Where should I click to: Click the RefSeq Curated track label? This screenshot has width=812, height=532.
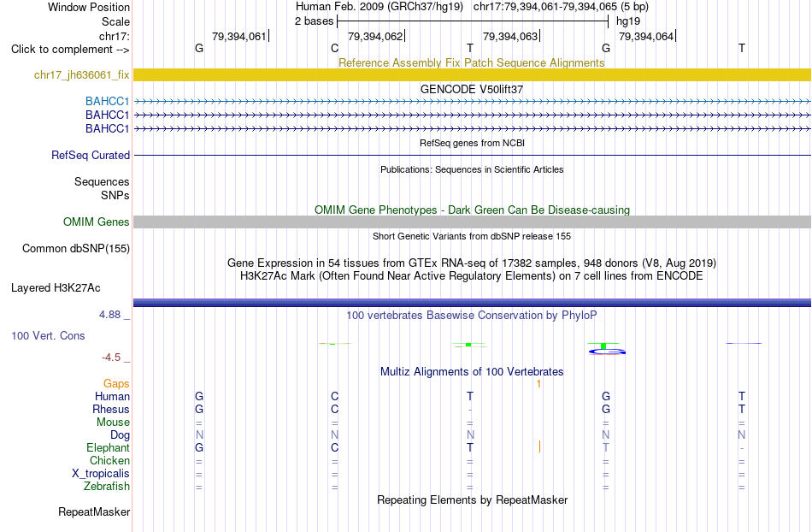[x=91, y=155]
